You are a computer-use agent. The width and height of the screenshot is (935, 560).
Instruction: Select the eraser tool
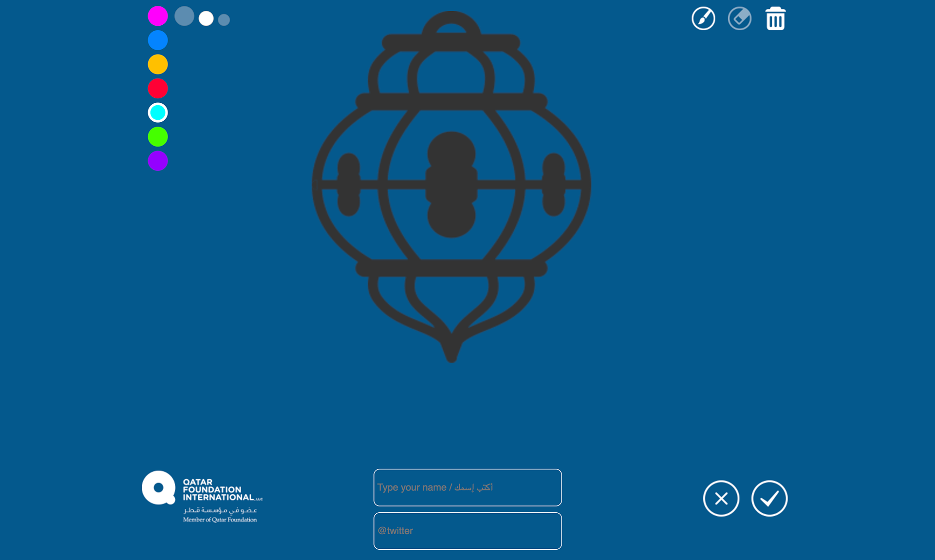(x=739, y=19)
